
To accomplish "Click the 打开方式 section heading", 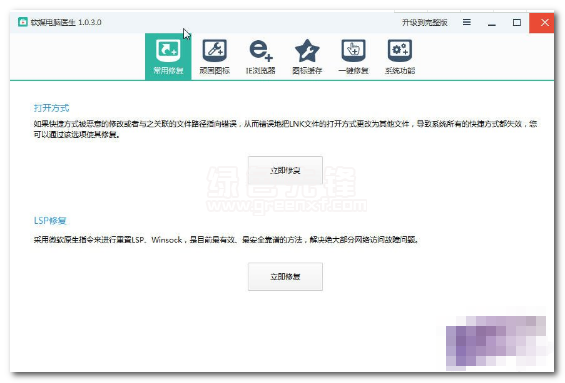I will pos(51,108).
